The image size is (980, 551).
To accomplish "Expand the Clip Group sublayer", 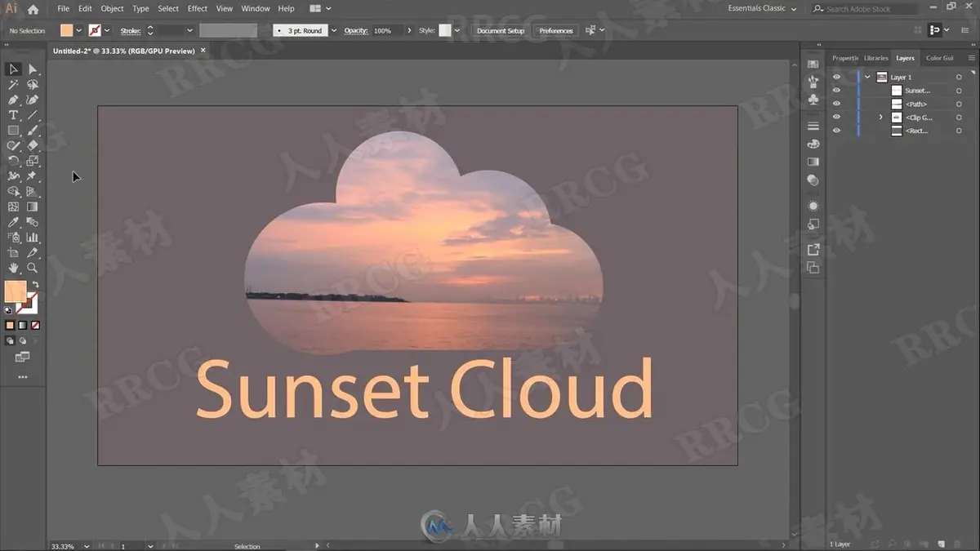I will (x=880, y=118).
